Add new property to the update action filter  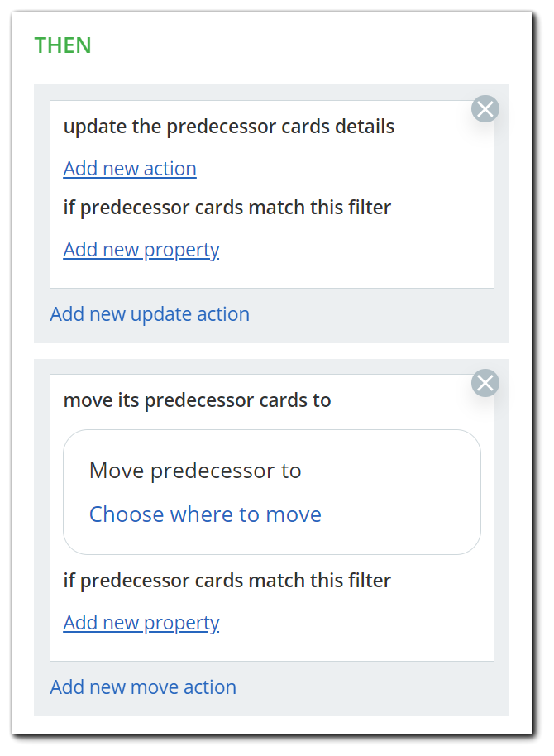[141, 250]
